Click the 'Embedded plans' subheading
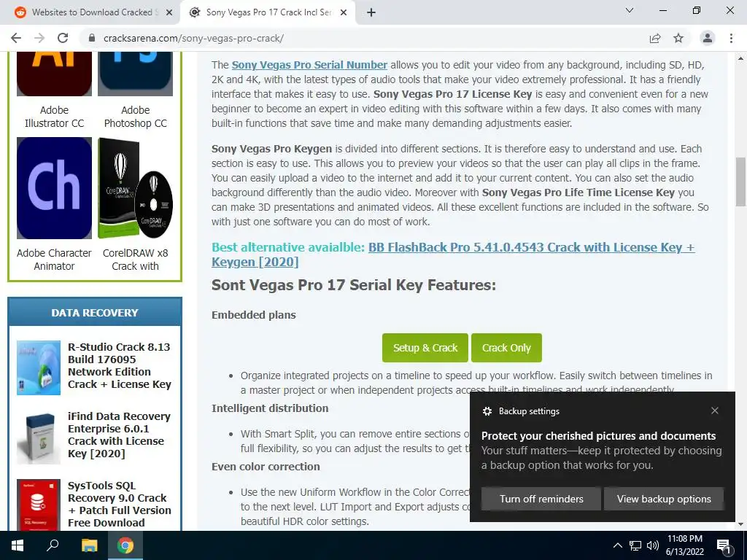Image resolution: width=747 pixels, height=560 pixels. click(253, 315)
